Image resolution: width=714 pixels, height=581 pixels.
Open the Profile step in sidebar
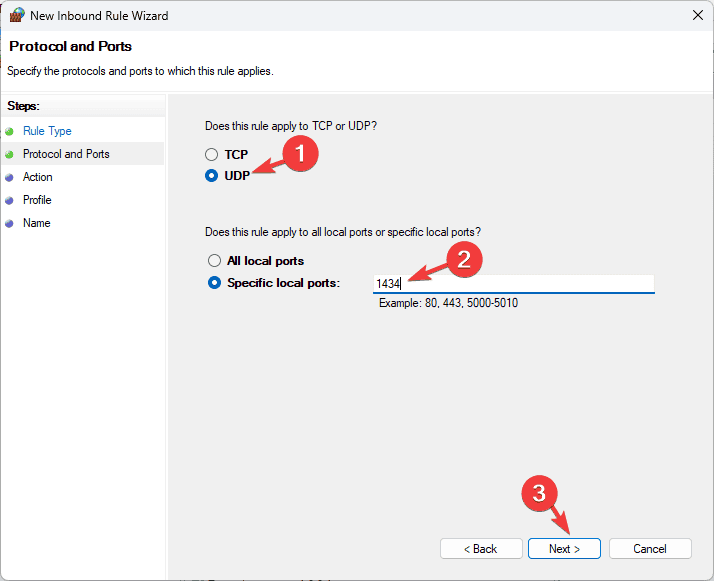(x=37, y=200)
